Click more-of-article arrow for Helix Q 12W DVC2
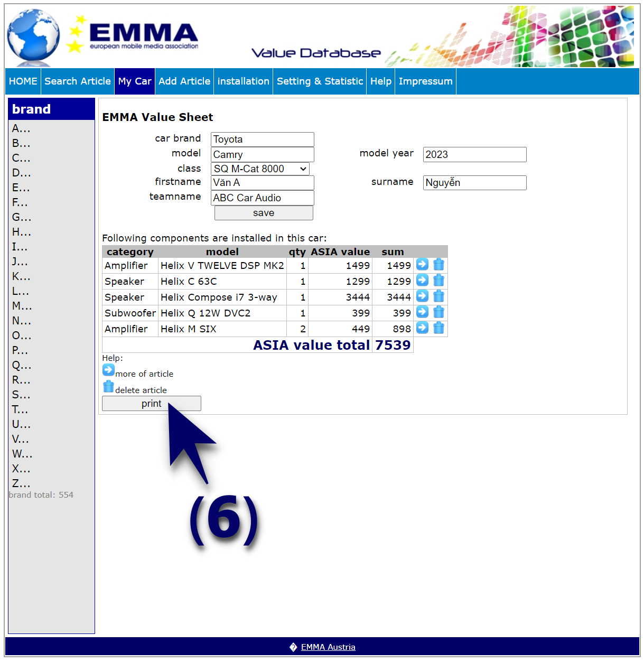644x662 pixels. tap(422, 312)
